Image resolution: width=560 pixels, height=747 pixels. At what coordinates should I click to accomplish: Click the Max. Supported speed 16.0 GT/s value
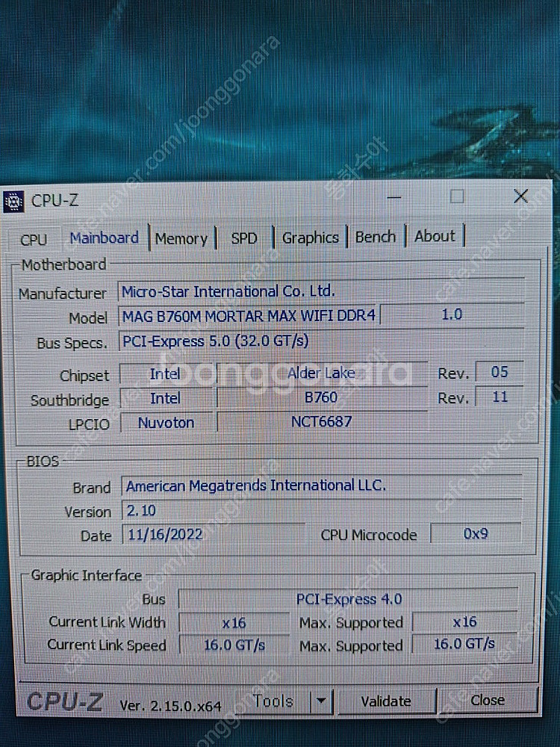pos(464,644)
